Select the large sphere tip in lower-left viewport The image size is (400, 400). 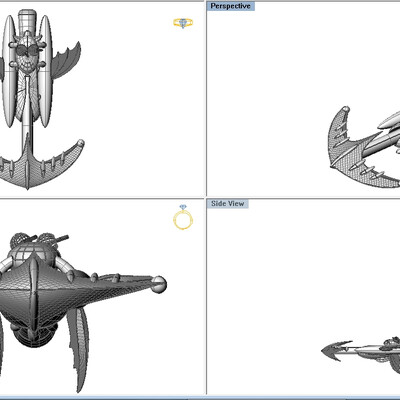[159, 285]
